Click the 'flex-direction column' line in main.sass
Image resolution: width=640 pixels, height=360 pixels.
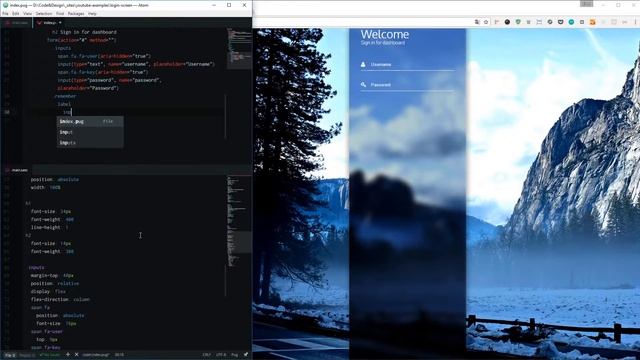click(x=60, y=299)
